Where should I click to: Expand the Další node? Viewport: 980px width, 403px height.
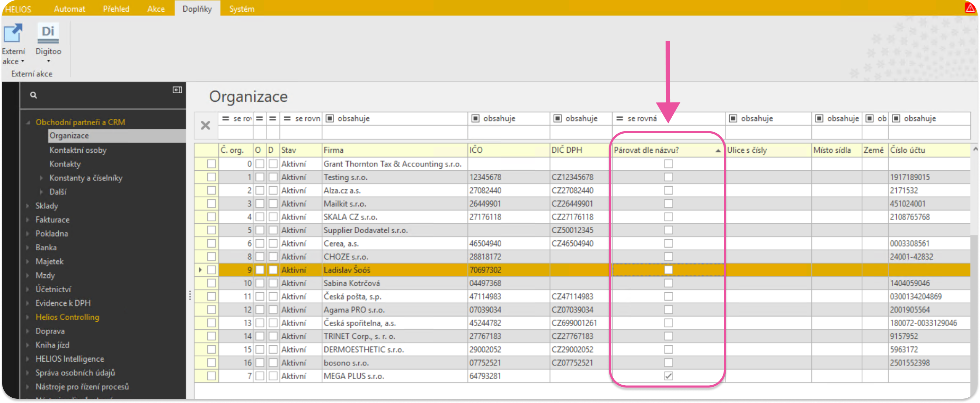[41, 192]
